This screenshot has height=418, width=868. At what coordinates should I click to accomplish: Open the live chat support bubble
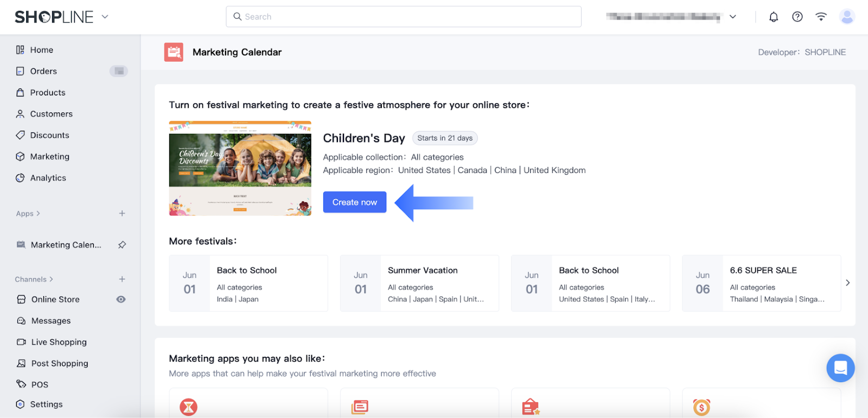point(840,368)
